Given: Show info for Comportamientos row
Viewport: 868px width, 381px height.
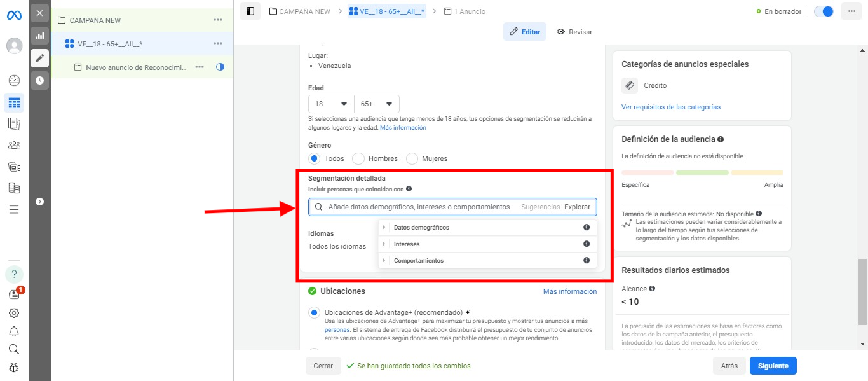Looking at the screenshot, I should 587,261.
